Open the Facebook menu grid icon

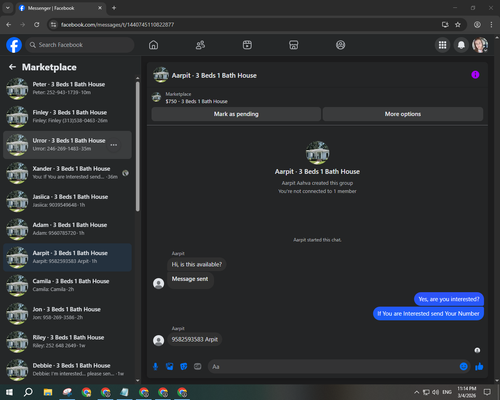[442, 45]
